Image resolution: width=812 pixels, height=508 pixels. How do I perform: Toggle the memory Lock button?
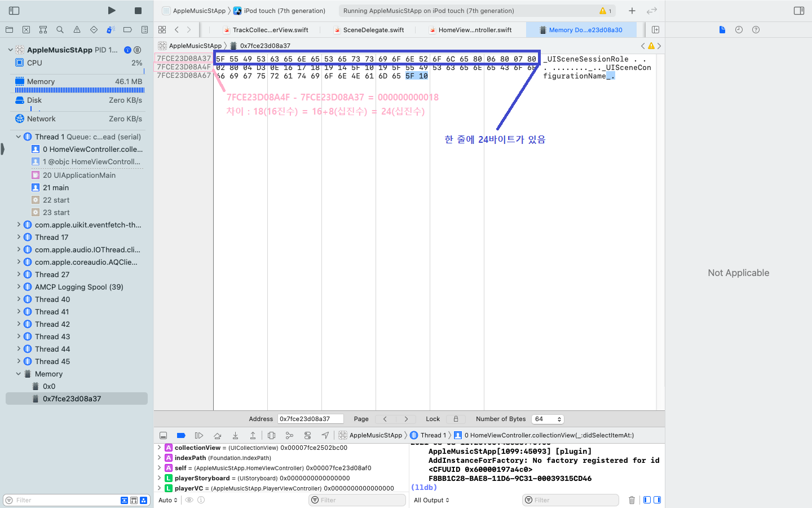[x=456, y=419]
